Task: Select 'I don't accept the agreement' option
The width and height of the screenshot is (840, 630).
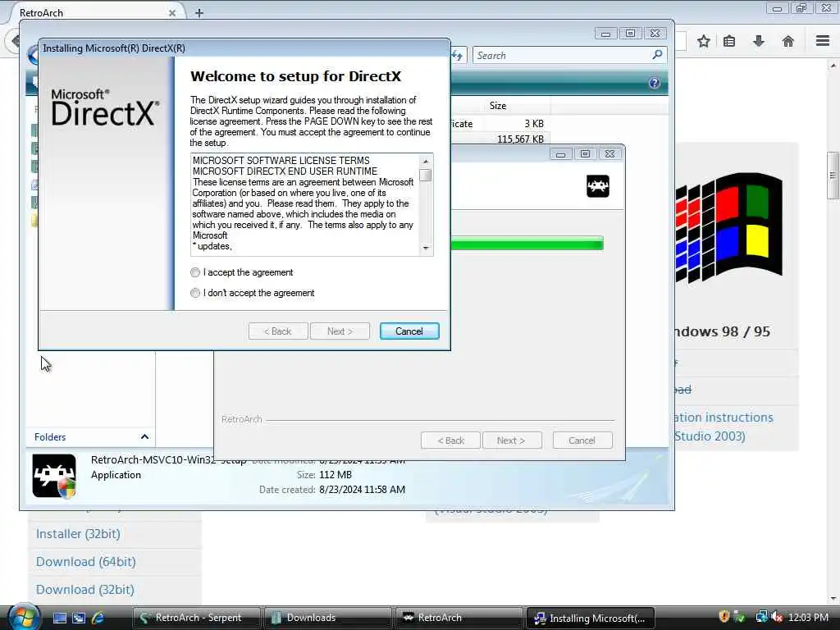Action: 195,293
